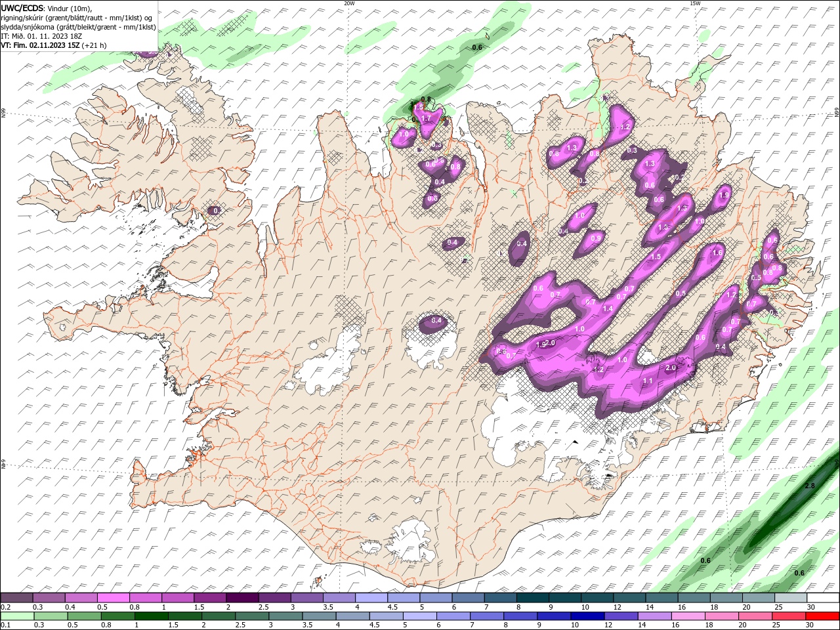Select the darkest purple snow swatch labeled 2
Screen dimensions: 840x630
[241, 598]
